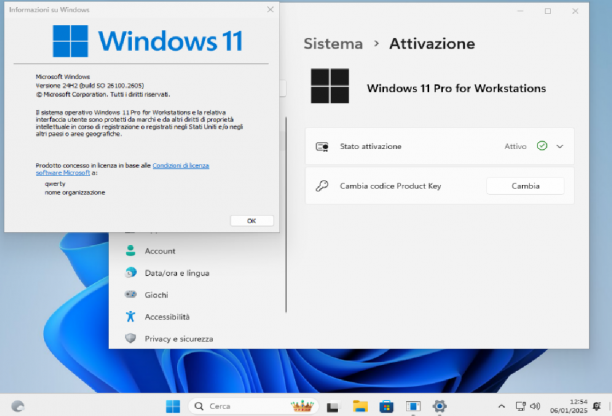Click the game controller Giochi icon
Image resolution: width=612 pixels, height=416 pixels.
pos(130,294)
